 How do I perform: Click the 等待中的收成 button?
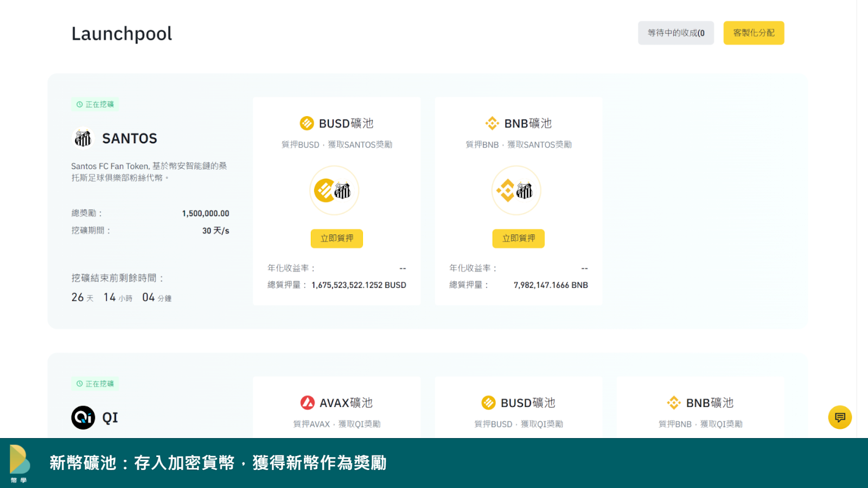(676, 33)
